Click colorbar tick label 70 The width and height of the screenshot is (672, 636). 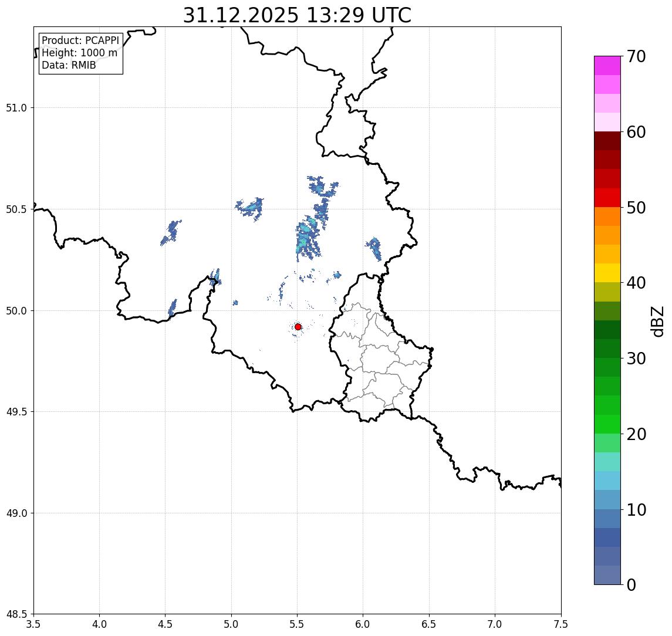click(636, 56)
